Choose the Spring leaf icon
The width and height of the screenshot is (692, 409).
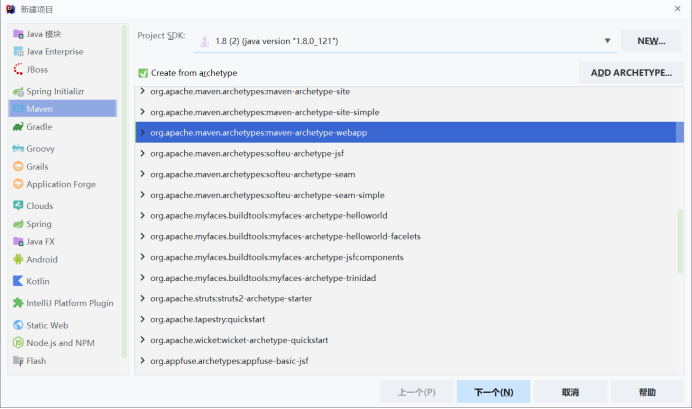point(18,224)
